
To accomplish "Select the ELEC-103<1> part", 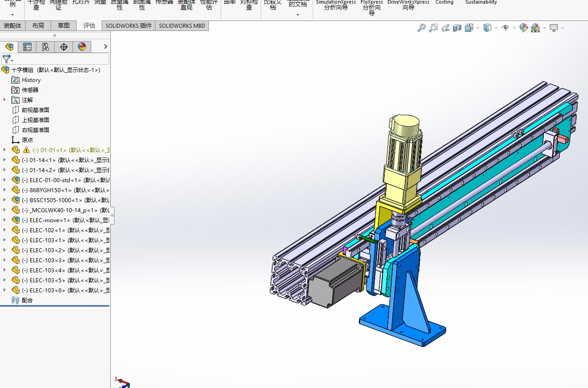I will (x=66, y=240).
